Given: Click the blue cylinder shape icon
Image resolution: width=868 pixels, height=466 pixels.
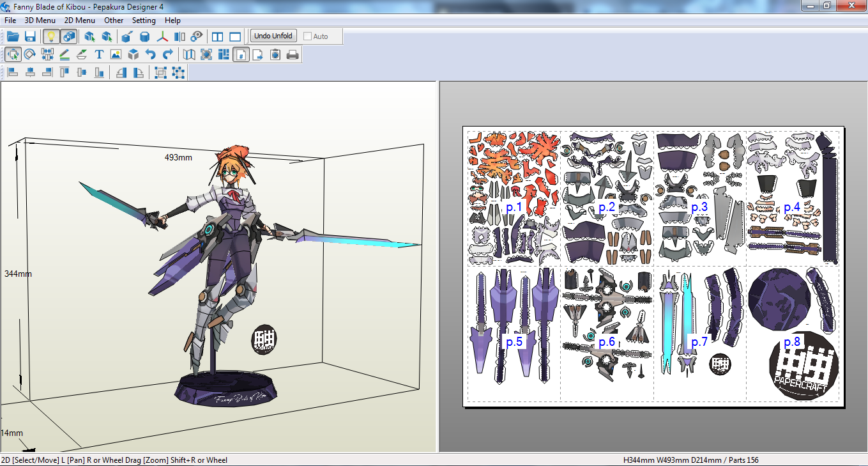Looking at the screenshot, I should [x=145, y=36].
